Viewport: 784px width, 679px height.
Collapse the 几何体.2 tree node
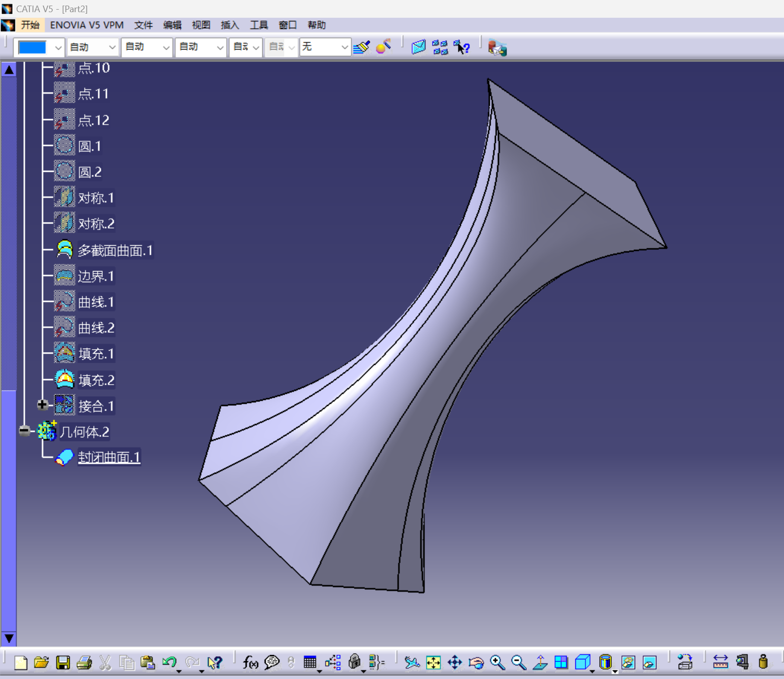click(24, 431)
